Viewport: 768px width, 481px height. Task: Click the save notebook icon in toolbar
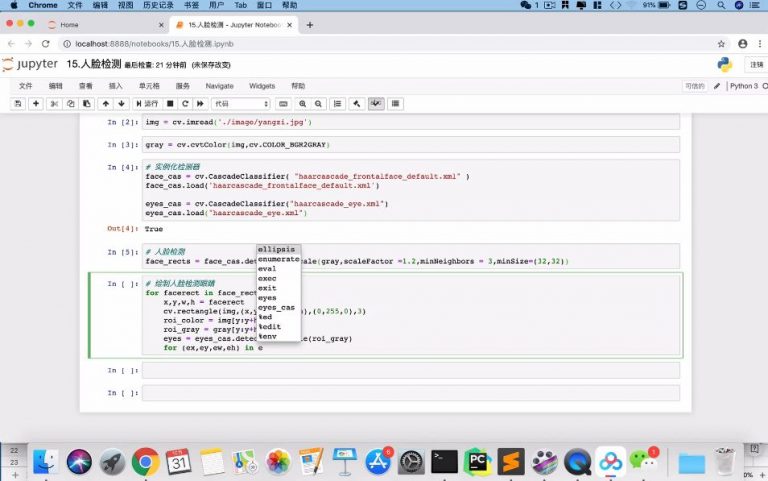(x=19, y=103)
